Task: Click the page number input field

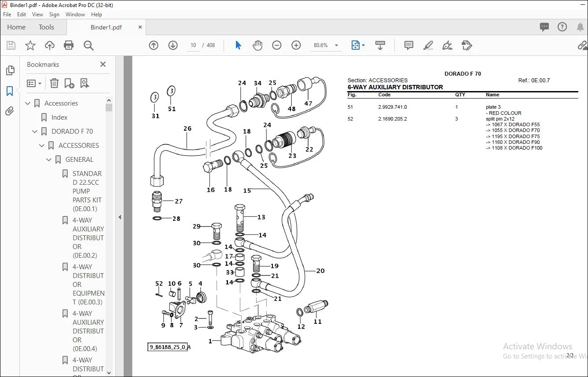Action: pos(193,45)
